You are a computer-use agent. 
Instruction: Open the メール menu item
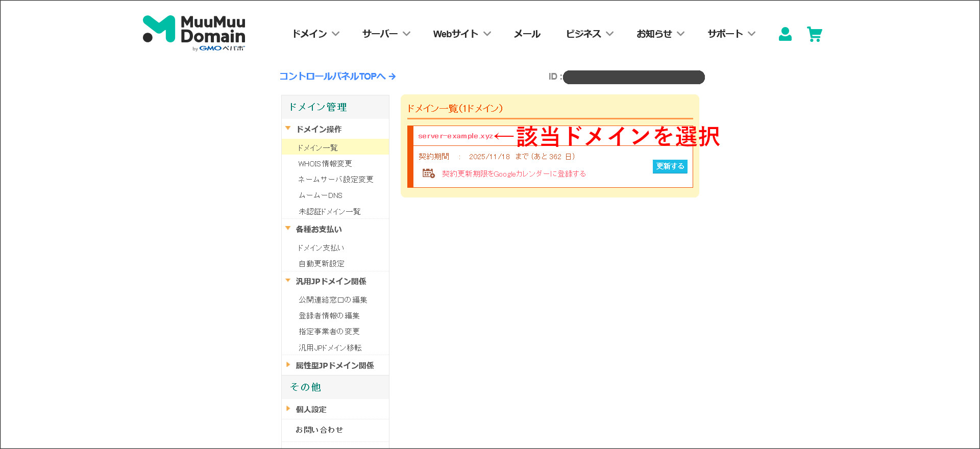(x=527, y=34)
